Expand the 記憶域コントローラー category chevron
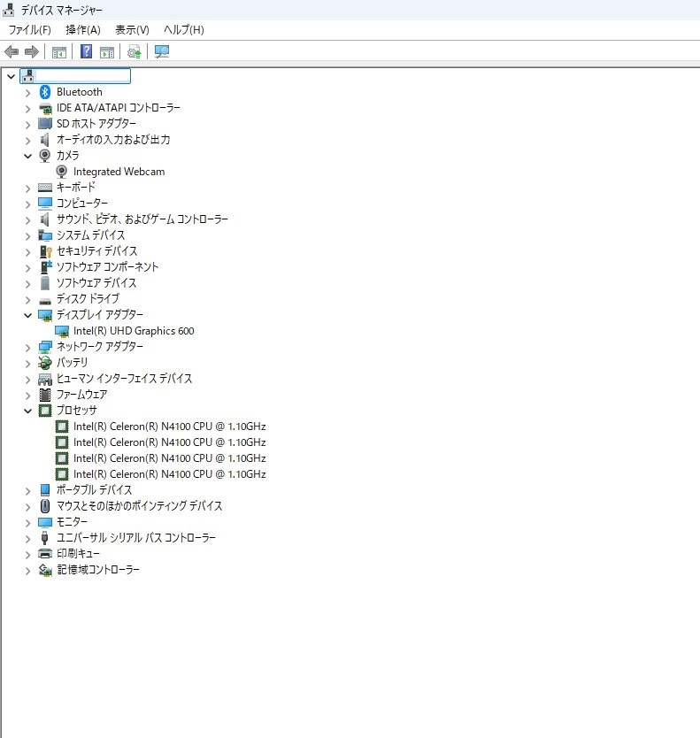 (x=27, y=571)
